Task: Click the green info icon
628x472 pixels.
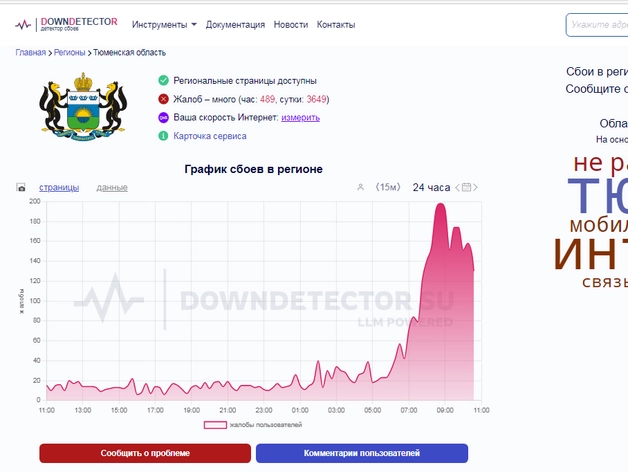Action: point(163,136)
